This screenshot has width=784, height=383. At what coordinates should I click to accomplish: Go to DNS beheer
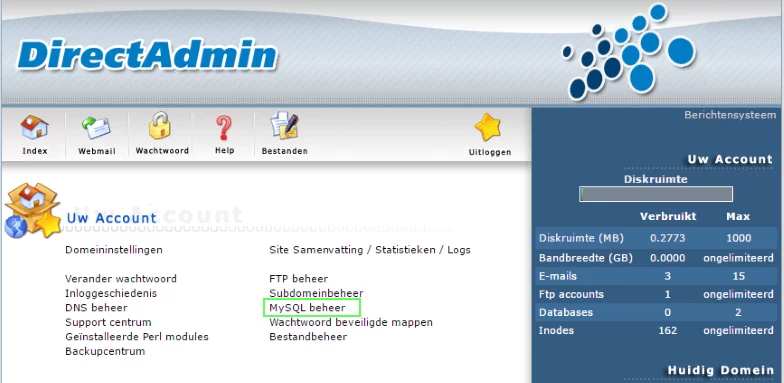pos(96,308)
